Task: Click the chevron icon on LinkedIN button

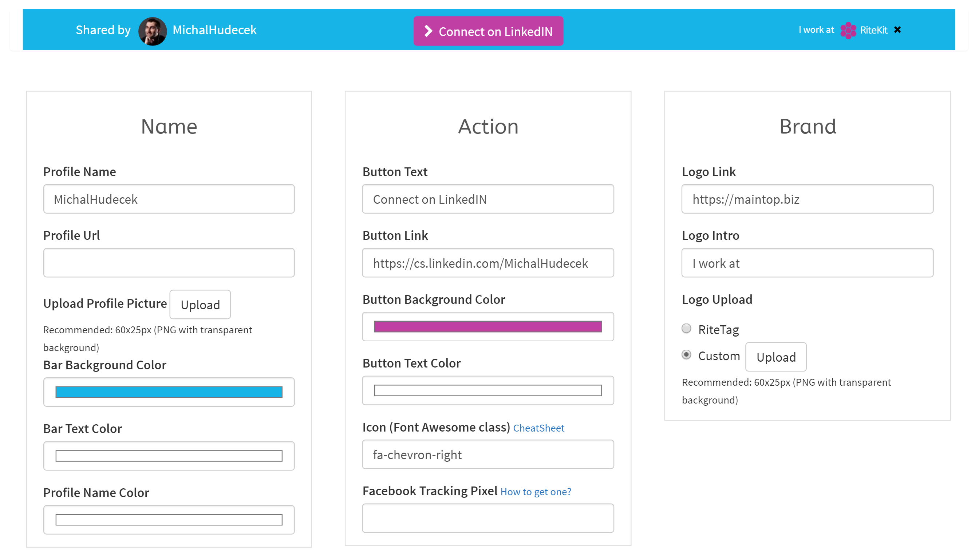Action: (428, 31)
